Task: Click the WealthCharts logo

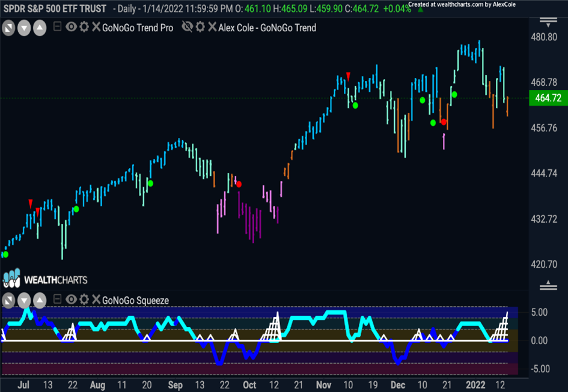Action: click(45, 279)
